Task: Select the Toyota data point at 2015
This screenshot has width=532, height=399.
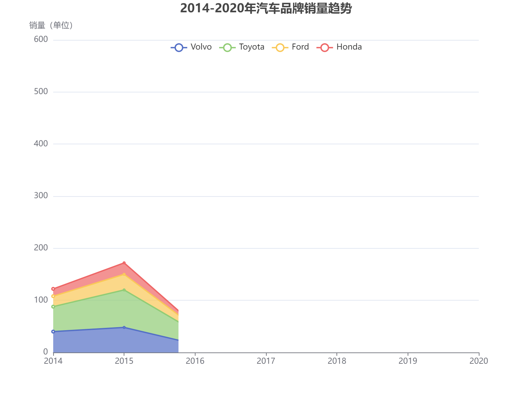Action: click(124, 290)
